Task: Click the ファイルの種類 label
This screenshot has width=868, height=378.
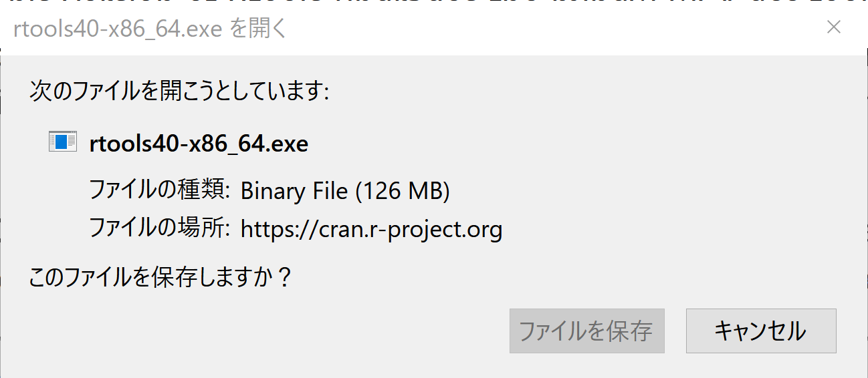Action: tap(160, 191)
